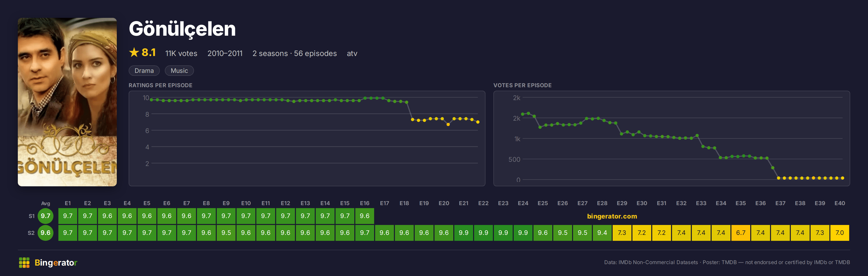This screenshot has height=276, width=868.
Task: Open the Gönülçelen poster thumbnail
Action: point(67,102)
